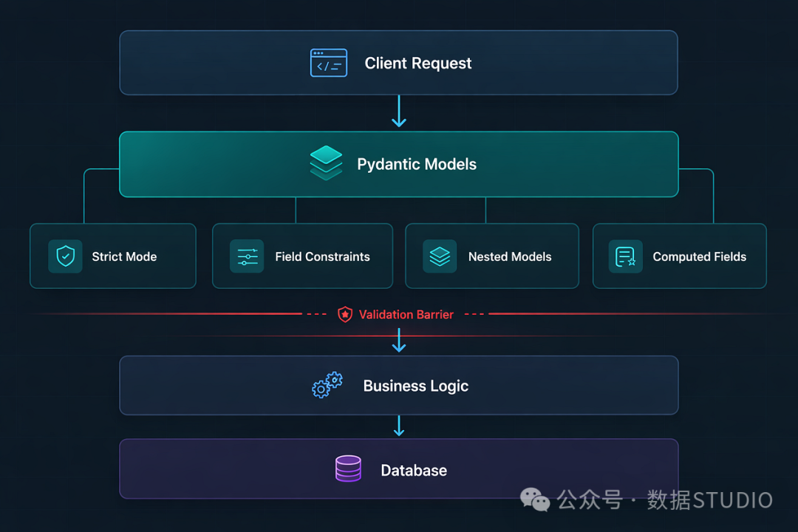The image size is (798, 532).
Task: Click the sliders icon for Field Constraints
Action: [x=247, y=256]
